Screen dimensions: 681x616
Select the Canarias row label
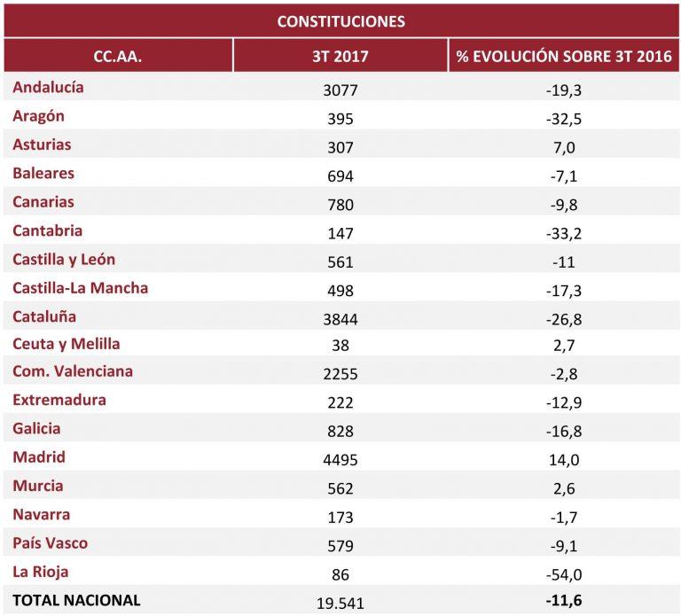click(43, 202)
